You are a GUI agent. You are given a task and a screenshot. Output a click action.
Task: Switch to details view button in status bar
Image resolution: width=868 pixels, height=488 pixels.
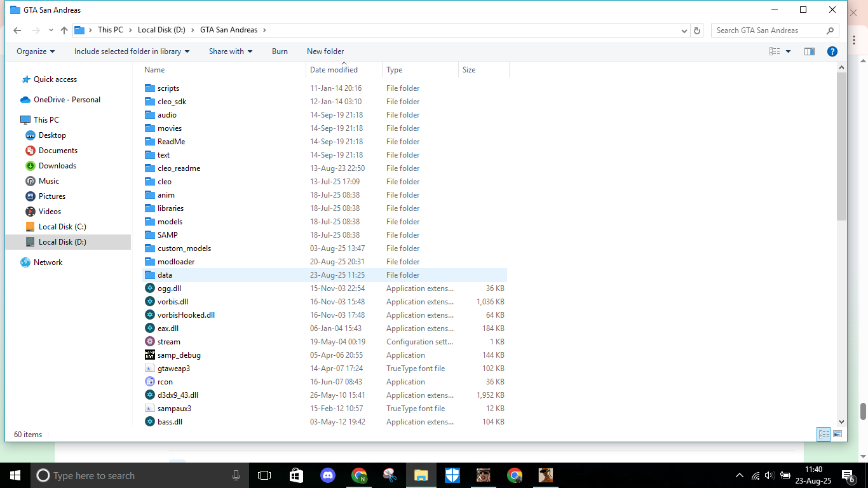pyautogui.click(x=824, y=434)
